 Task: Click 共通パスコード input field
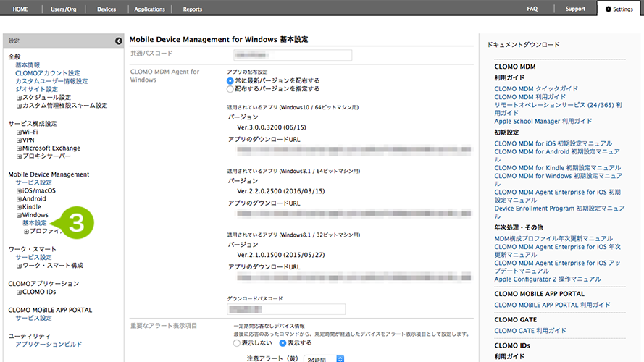point(293,55)
